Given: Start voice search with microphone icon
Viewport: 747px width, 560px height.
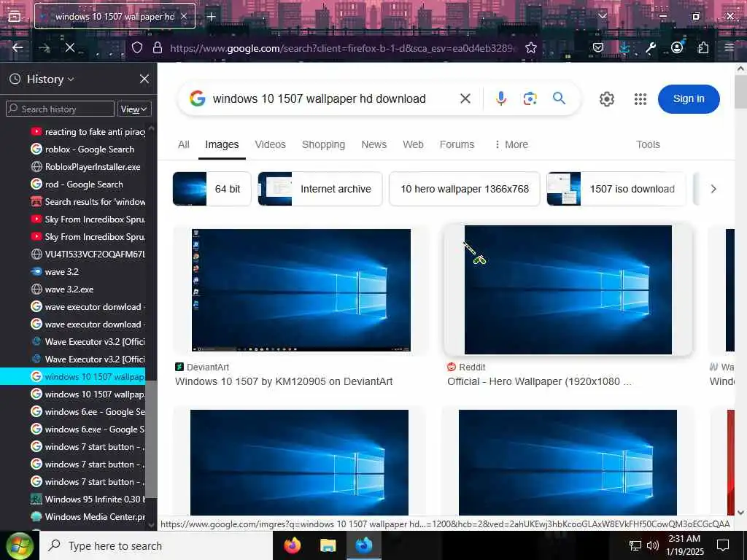Looking at the screenshot, I should click(500, 98).
